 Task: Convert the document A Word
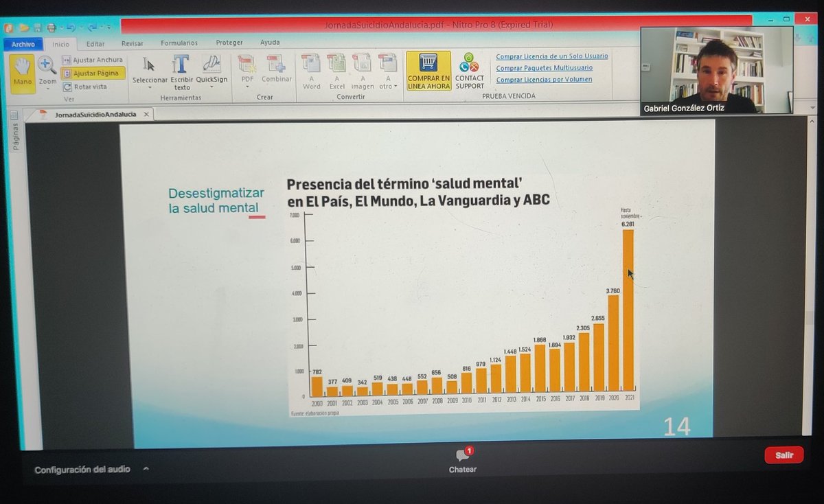(311, 73)
